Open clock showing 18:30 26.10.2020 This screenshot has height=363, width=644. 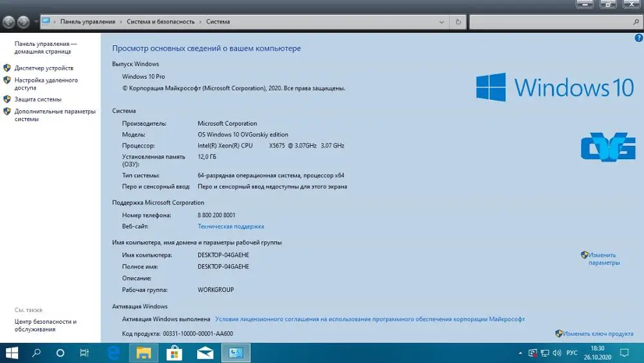(598, 353)
